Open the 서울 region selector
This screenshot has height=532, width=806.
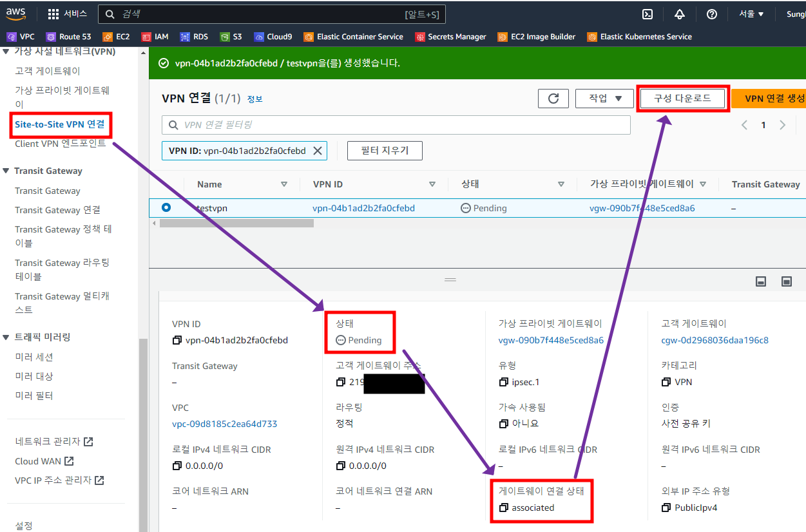[751, 14]
